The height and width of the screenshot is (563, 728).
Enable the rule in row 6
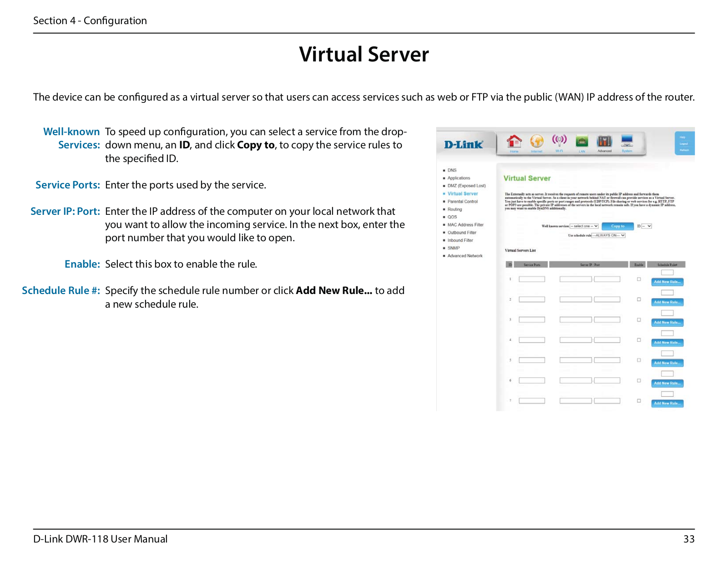pyautogui.click(x=639, y=380)
